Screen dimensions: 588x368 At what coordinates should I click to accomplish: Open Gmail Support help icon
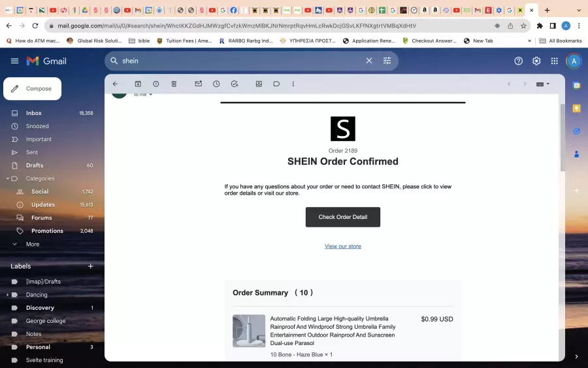(518, 61)
